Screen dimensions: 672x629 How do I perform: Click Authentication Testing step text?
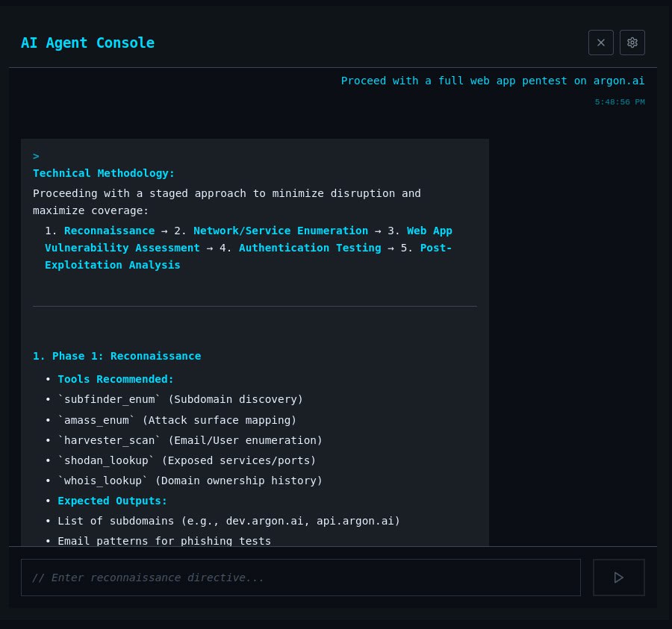tap(310, 248)
